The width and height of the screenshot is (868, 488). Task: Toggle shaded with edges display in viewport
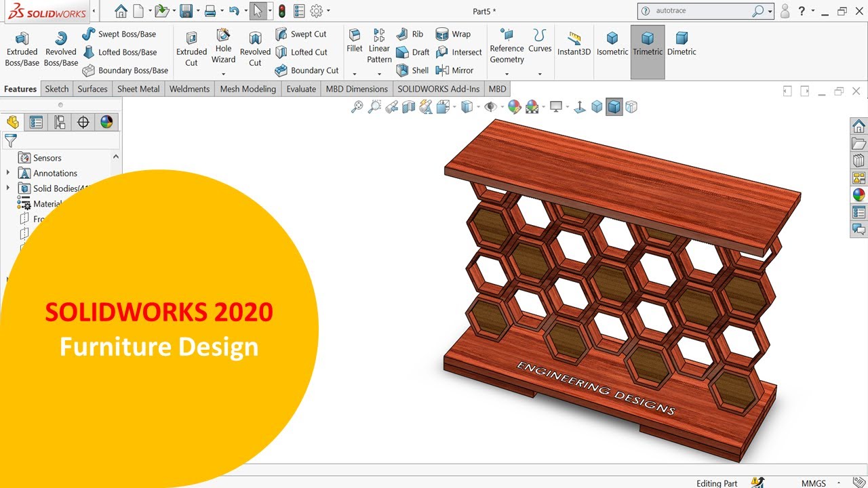(x=614, y=106)
